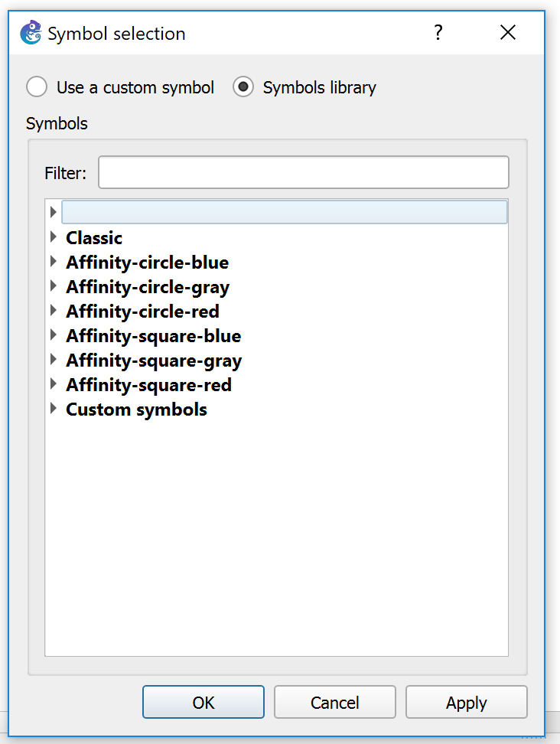560x744 pixels.
Task: Select the 'Custom symbols' tree item
Action: [136, 409]
